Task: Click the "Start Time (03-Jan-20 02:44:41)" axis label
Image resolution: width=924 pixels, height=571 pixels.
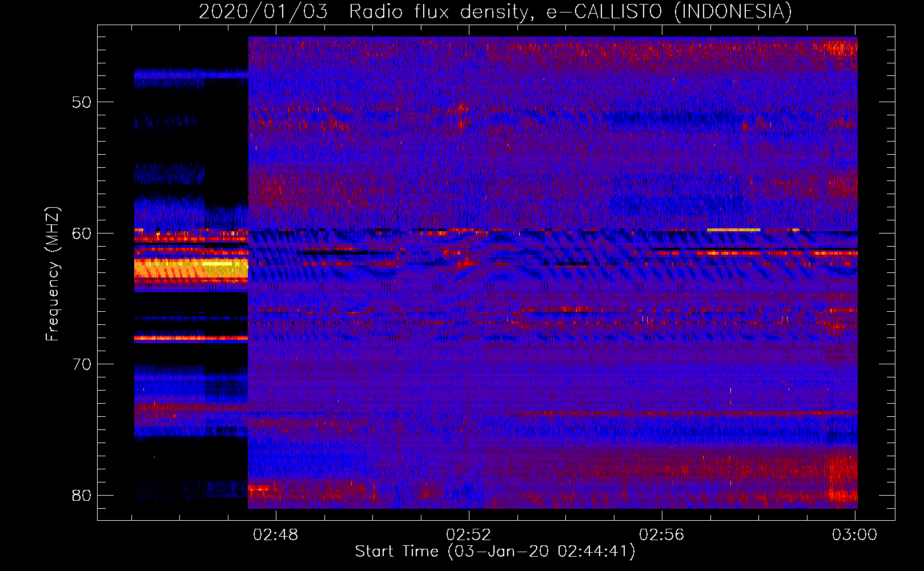Action: click(495, 552)
